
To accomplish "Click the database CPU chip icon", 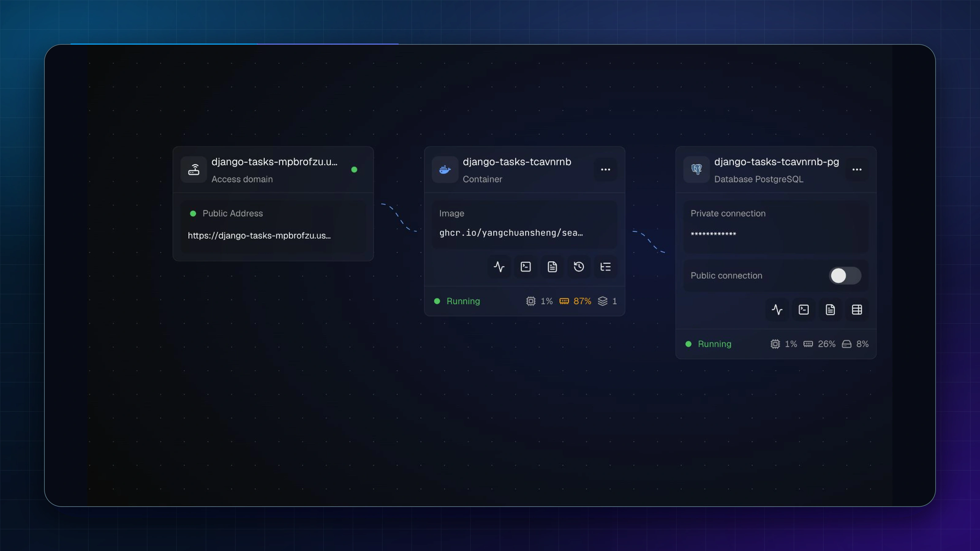I will coord(775,344).
